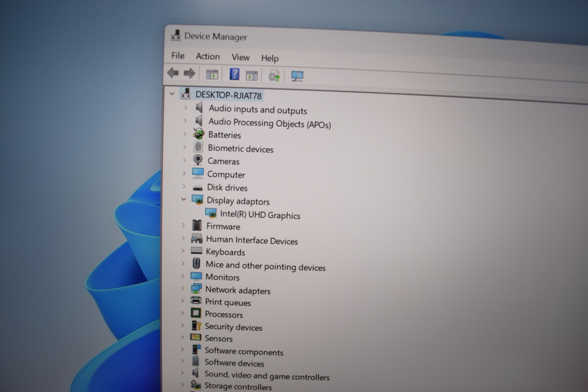Click Show/Hide Console Tree toolbar icon

[x=212, y=74]
